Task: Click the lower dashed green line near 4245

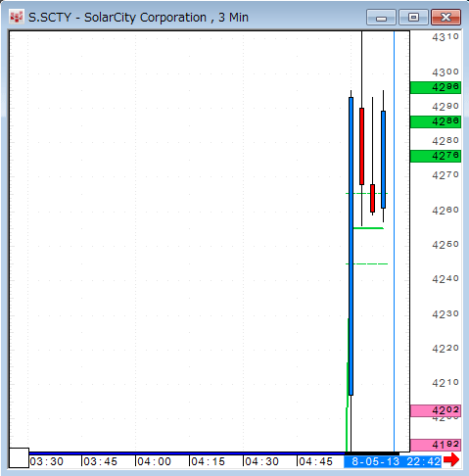Action: pos(367,263)
